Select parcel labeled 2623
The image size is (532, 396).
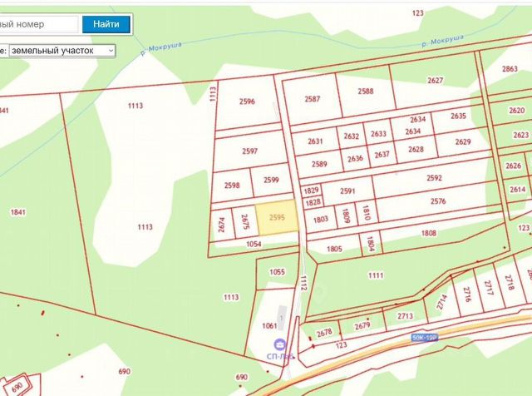(x=521, y=135)
